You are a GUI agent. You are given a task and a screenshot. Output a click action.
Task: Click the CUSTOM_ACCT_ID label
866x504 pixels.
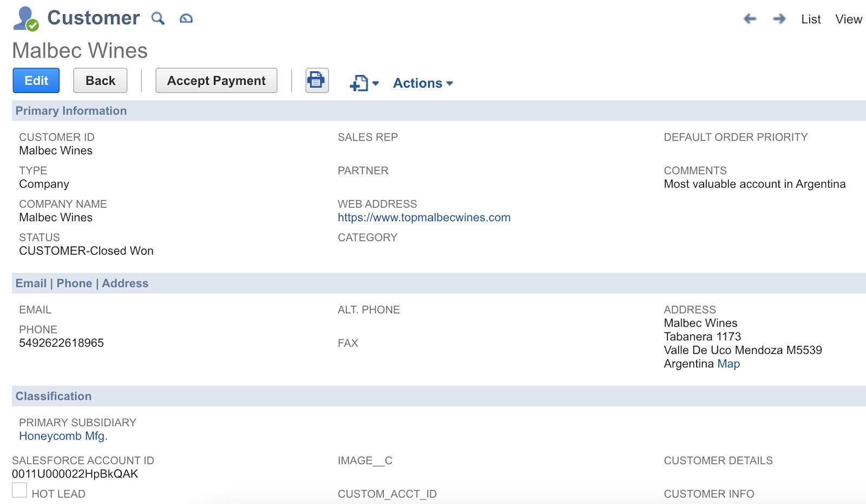click(x=387, y=494)
